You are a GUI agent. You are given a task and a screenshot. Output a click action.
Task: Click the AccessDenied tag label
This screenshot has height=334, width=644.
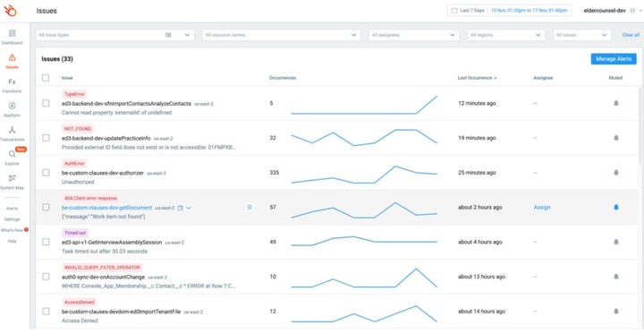[80, 303]
